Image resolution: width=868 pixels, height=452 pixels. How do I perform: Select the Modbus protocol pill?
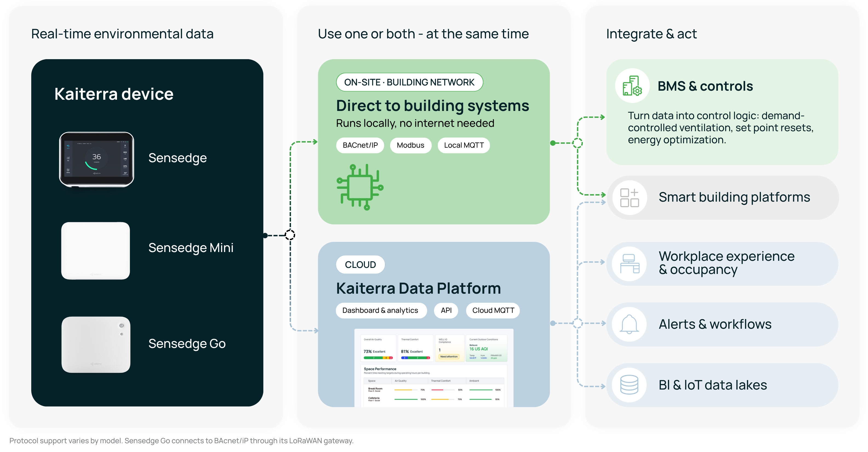click(410, 145)
